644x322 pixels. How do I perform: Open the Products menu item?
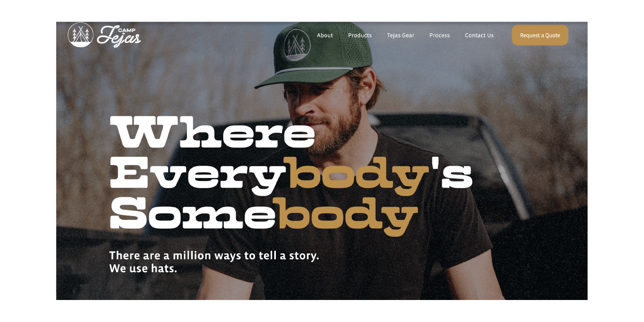pyautogui.click(x=360, y=35)
